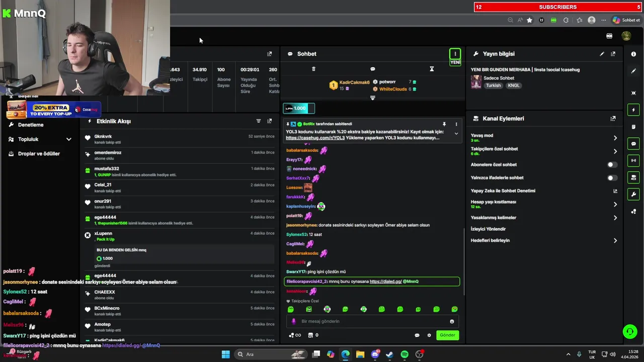The image size is (644, 362).
Task: Open the emoji picker in message box
Action: (452, 321)
